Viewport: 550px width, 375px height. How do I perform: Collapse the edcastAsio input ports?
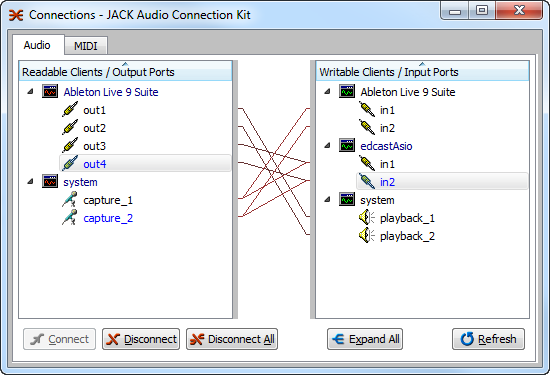(x=328, y=146)
